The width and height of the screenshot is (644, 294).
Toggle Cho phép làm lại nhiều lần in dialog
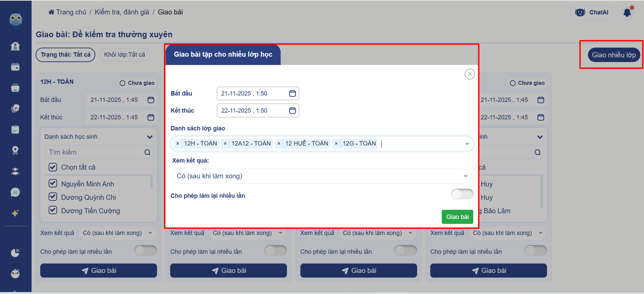pos(462,194)
